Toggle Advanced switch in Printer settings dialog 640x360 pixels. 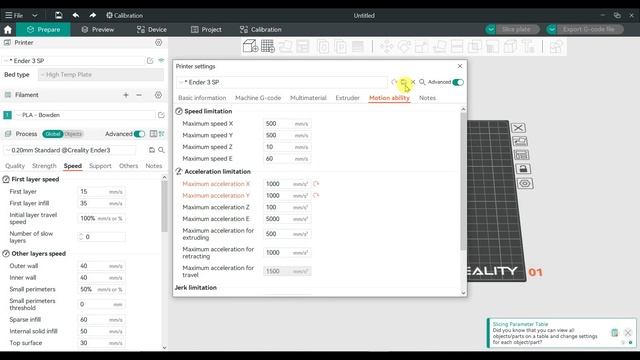[458, 82]
